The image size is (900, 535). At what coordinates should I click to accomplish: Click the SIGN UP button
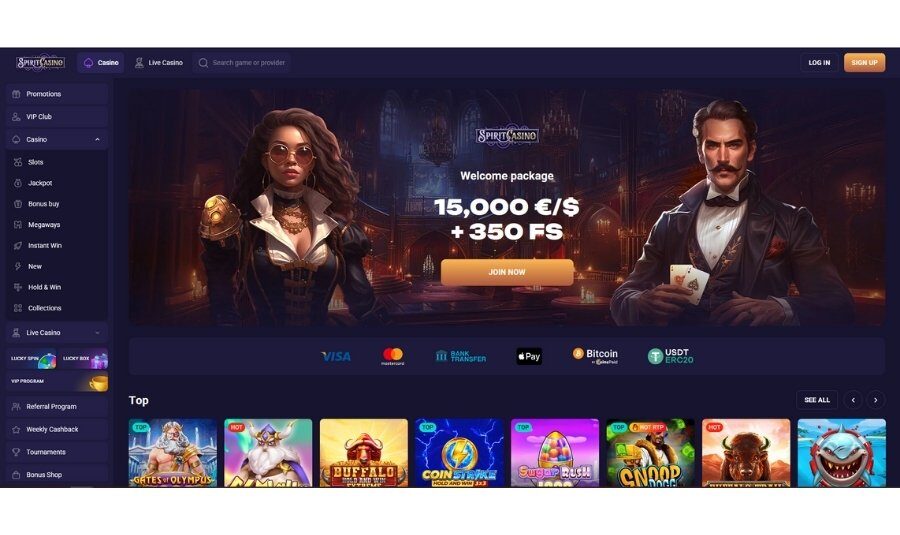pos(864,63)
